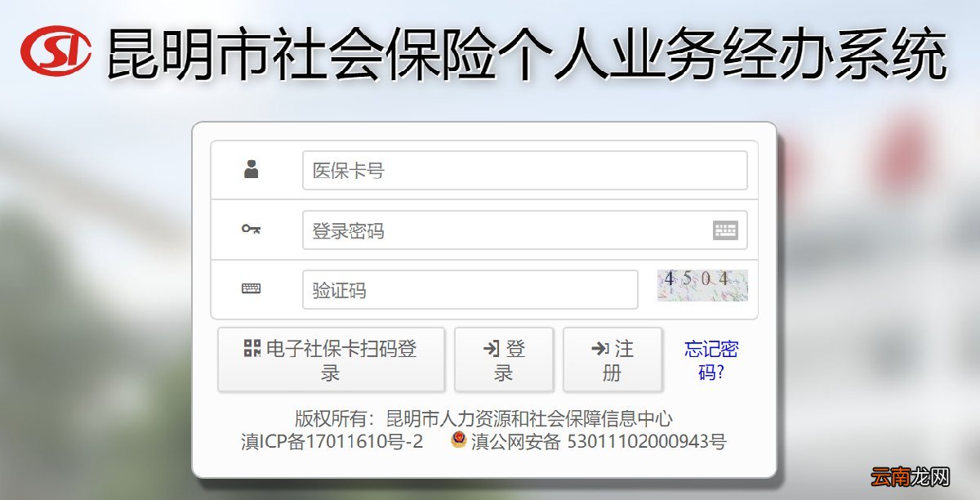Open the 忘记密码? link
The image size is (980, 500).
pos(711,360)
